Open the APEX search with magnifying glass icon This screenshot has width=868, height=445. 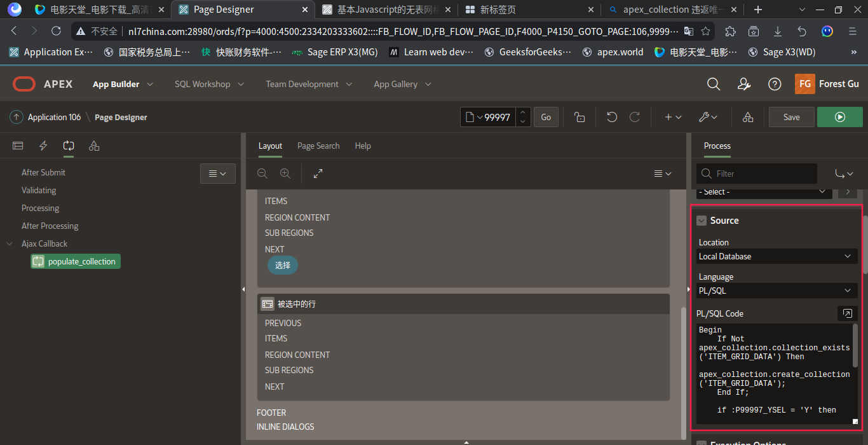click(x=713, y=83)
